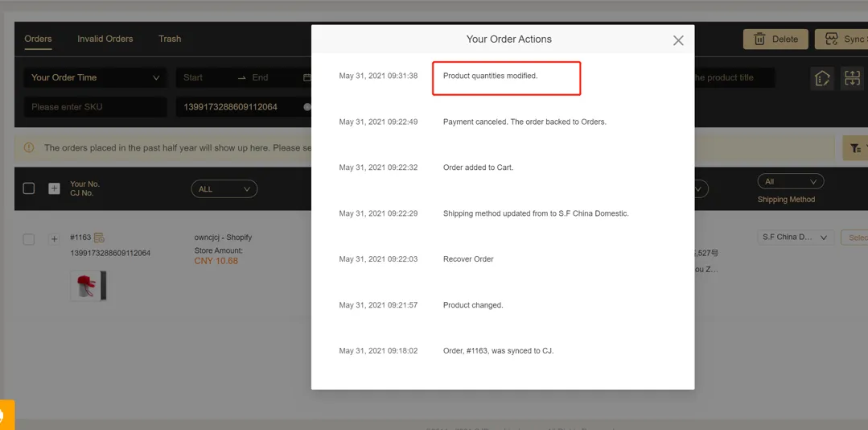The image size is (868, 430).
Task: Click the Sync button
Action: tap(843, 39)
